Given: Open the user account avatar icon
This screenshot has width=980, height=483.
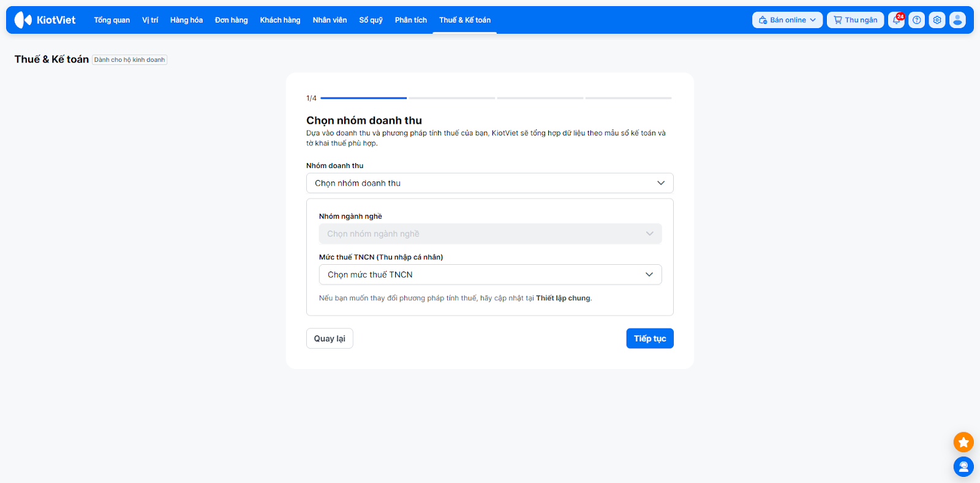Looking at the screenshot, I should point(957,20).
